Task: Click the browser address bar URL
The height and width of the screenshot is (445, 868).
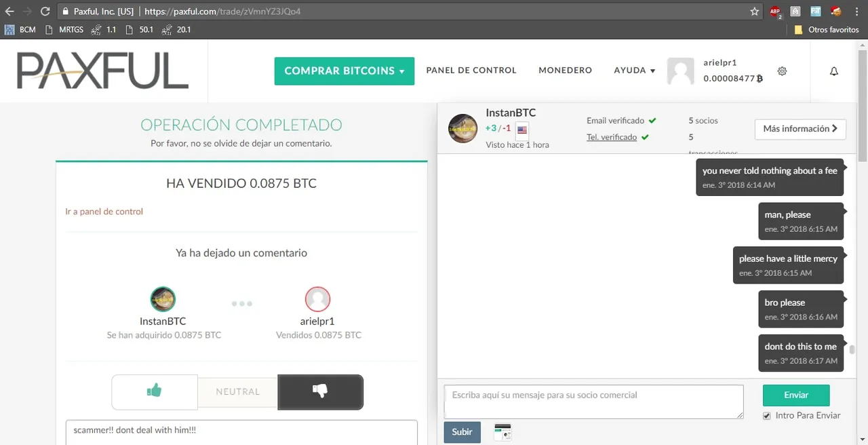Action: pos(223,12)
